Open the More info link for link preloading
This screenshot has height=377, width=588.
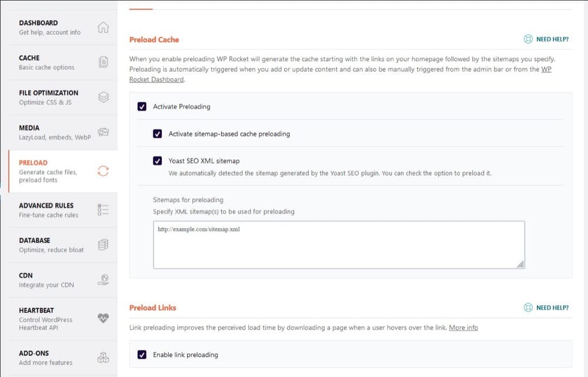tap(463, 328)
